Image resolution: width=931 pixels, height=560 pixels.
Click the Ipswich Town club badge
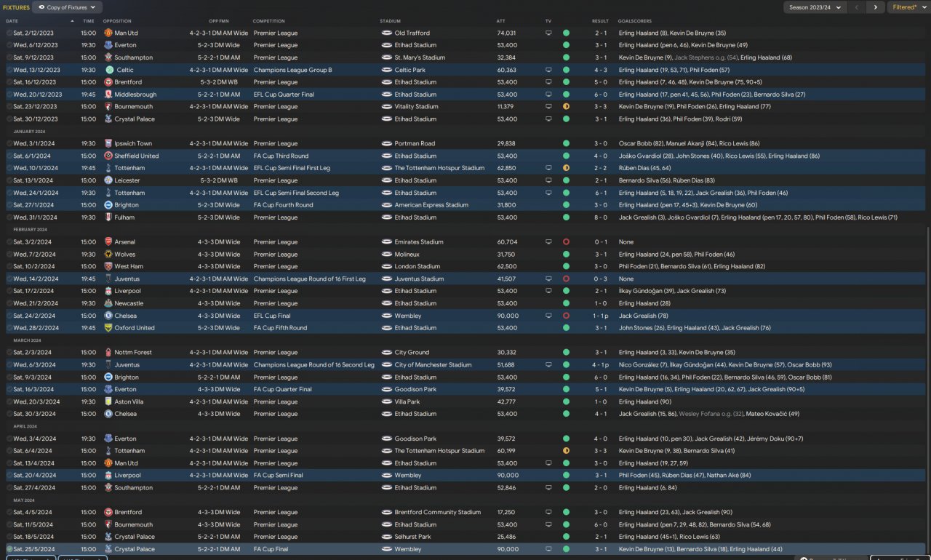pyautogui.click(x=108, y=144)
